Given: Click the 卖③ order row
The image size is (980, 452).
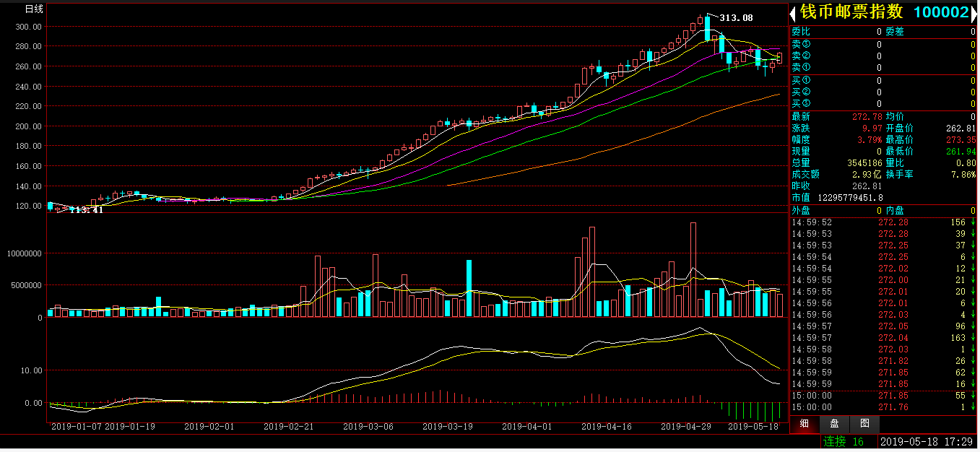Looking at the screenshot, I should [883, 44].
